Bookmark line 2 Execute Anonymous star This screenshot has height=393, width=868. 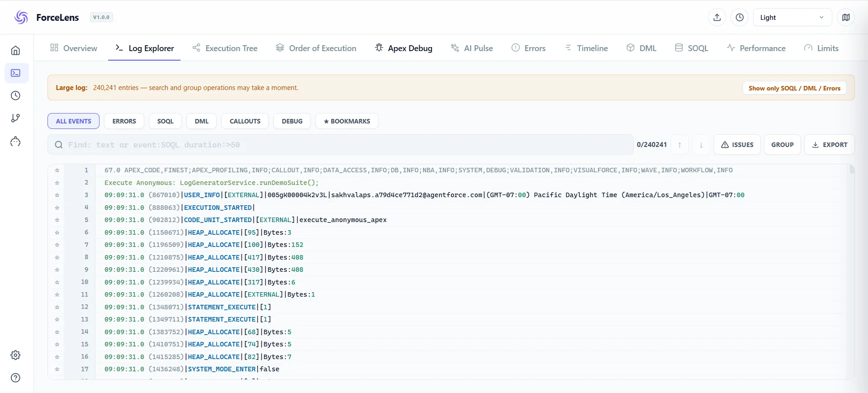57,183
